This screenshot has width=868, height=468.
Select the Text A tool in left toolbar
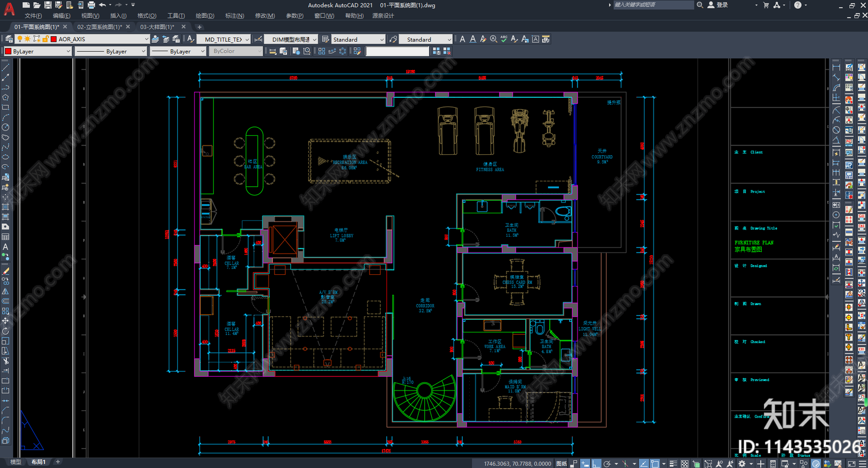click(x=5, y=246)
